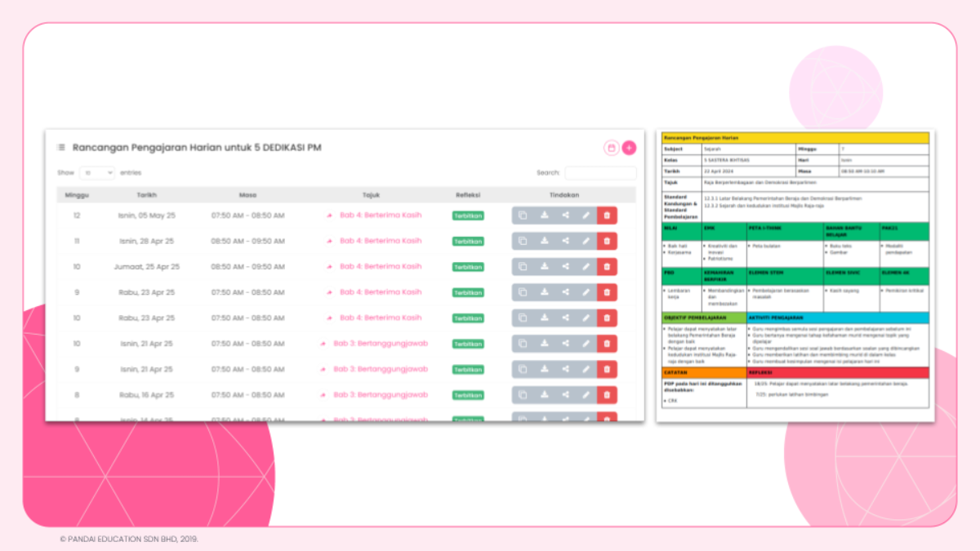The image size is (980, 551).
Task: Edit the Rabu 16 Apr 25 lesson plan
Action: click(586, 395)
